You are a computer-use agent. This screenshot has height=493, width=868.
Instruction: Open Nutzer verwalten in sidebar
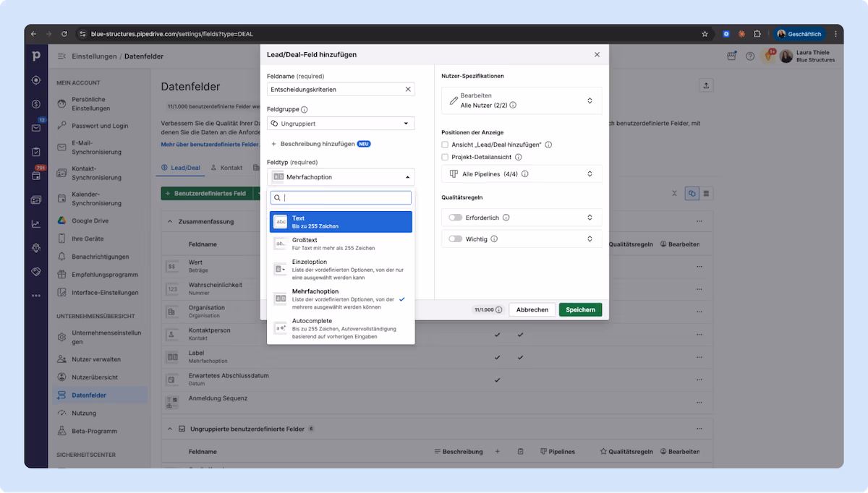[x=96, y=359]
